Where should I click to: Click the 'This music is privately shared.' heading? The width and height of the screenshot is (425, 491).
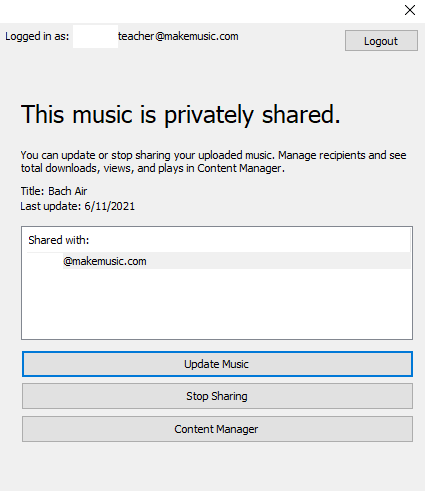coord(180,114)
